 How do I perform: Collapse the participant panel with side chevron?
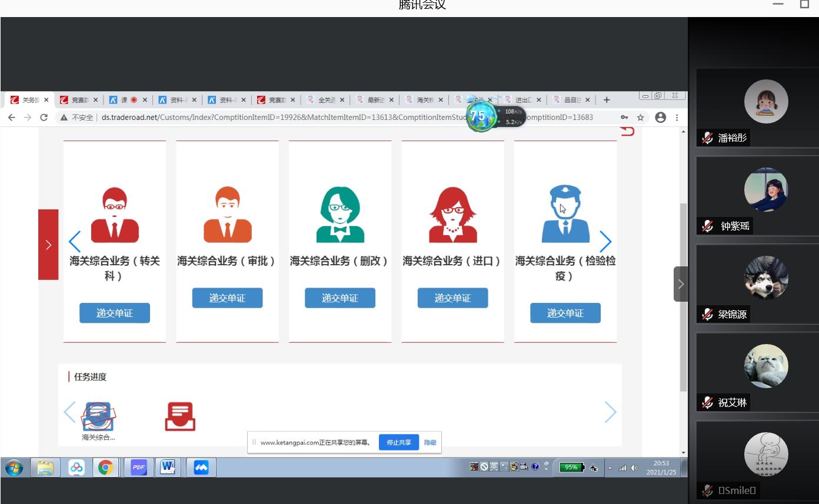(681, 284)
